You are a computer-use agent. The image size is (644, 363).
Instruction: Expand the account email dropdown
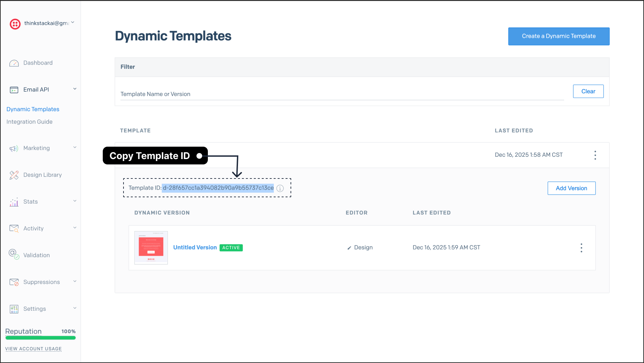coord(73,22)
